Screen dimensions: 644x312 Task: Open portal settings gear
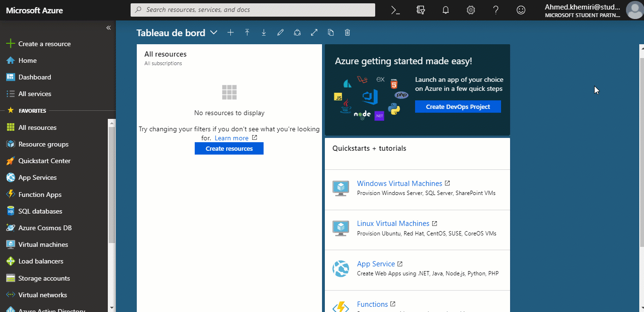pyautogui.click(x=471, y=10)
